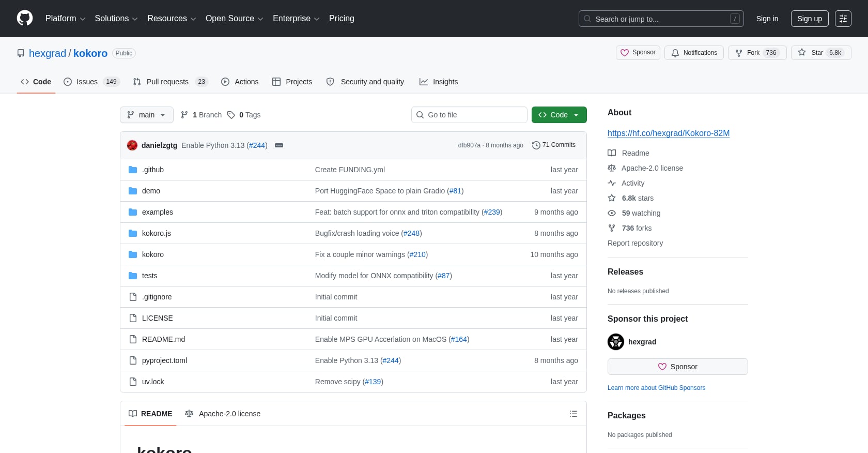The image size is (868, 453).
Task: Open the Insights tab
Action: point(439,82)
